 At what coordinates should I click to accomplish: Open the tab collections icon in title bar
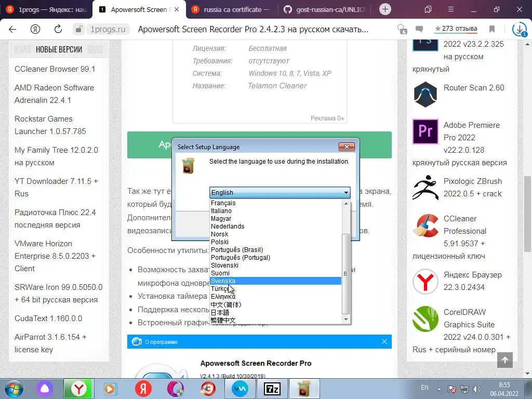(428, 9)
